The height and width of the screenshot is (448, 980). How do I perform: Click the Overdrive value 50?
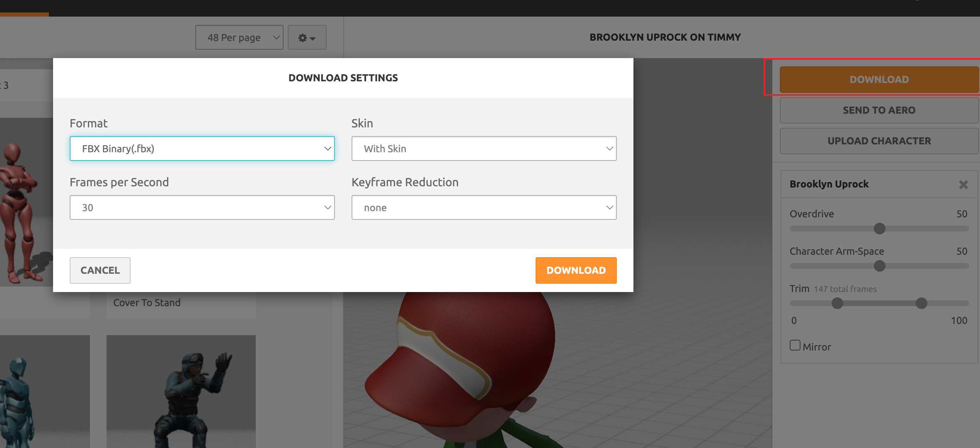point(962,214)
